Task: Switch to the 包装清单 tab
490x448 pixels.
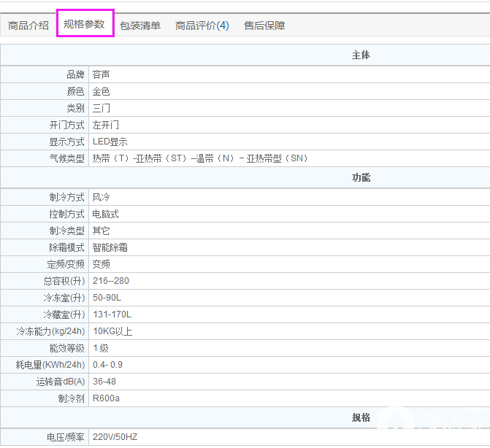Action: (140, 26)
